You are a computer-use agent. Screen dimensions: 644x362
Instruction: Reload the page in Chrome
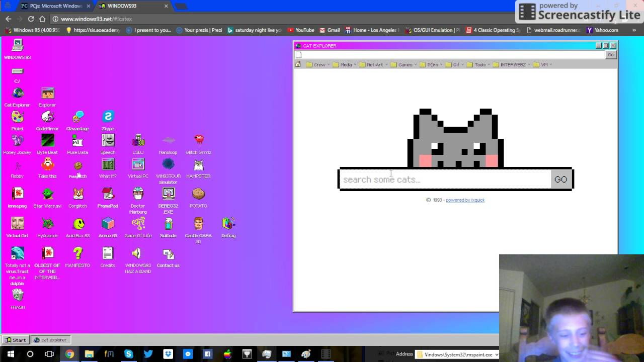coord(31,19)
